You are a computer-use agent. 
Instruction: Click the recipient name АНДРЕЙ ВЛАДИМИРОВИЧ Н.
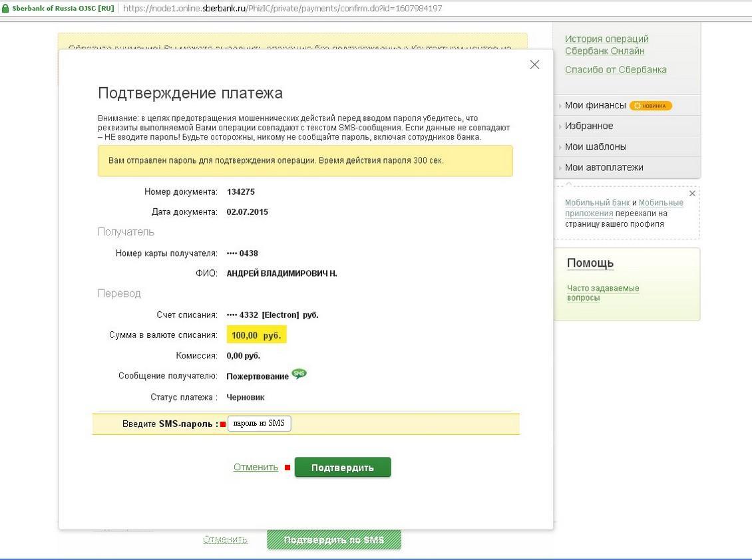pyautogui.click(x=282, y=273)
